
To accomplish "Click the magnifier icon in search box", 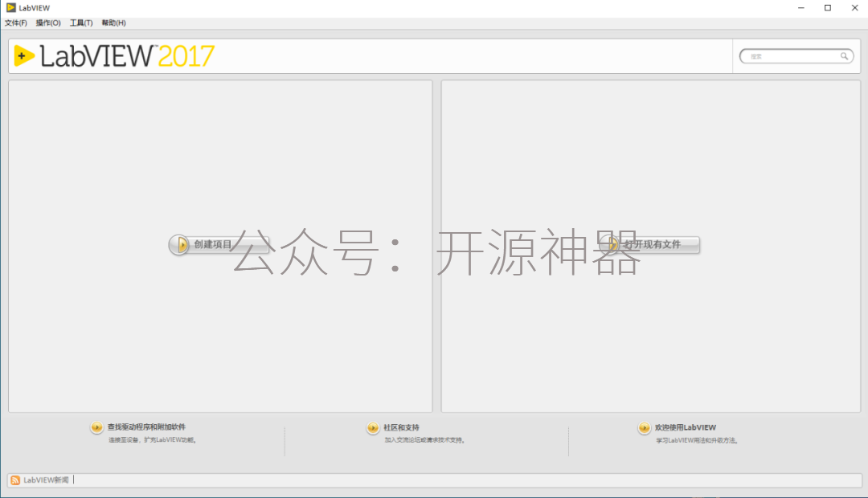I will [x=844, y=56].
